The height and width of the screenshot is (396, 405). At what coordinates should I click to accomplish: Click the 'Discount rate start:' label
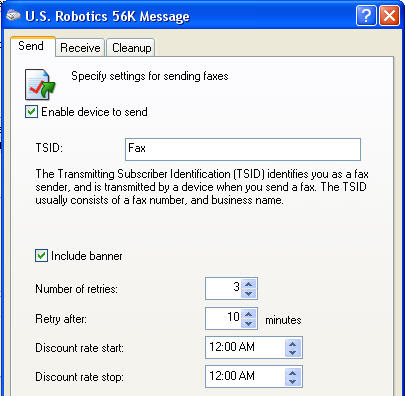(79, 348)
